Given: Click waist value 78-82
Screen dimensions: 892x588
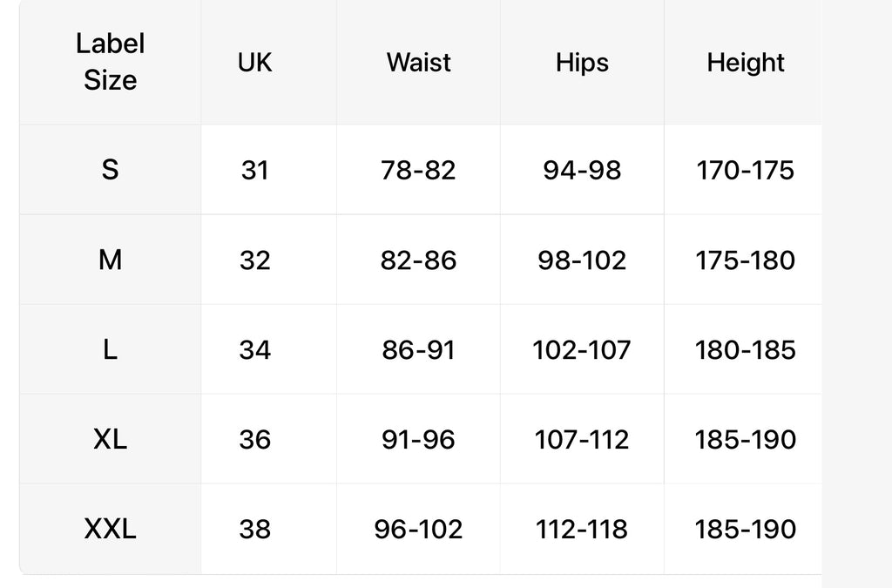Looking at the screenshot, I should (418, 170).
